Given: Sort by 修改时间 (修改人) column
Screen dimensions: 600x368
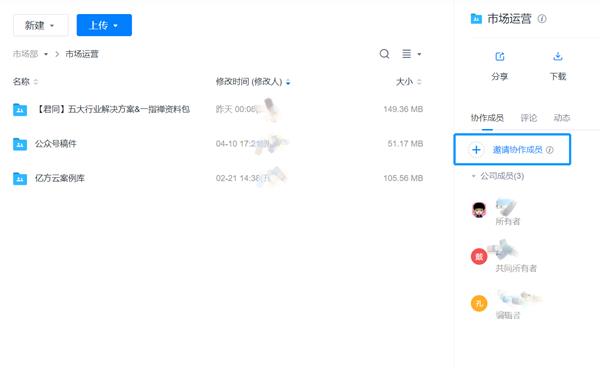Looking at the screenshot, I should pos(253,81).
